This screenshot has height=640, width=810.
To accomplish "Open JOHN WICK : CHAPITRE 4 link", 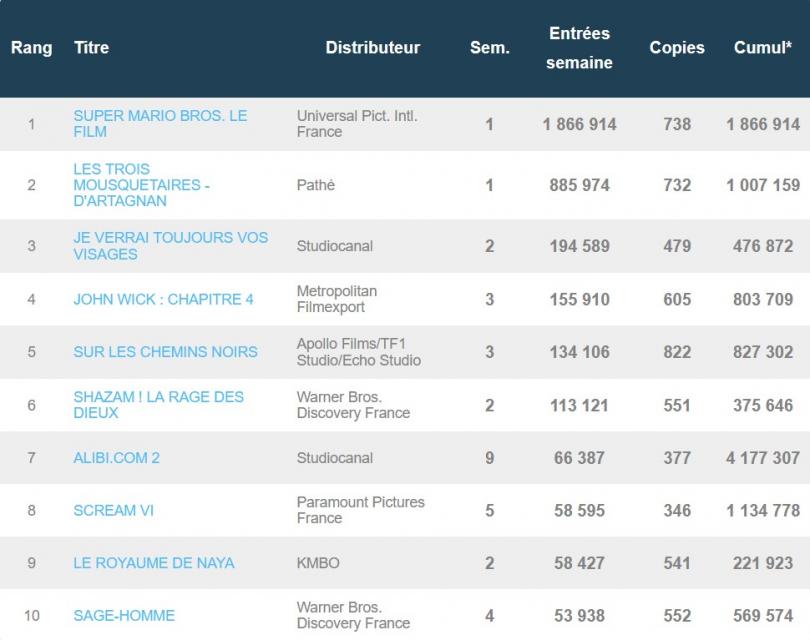I will [x=163, y=299].
